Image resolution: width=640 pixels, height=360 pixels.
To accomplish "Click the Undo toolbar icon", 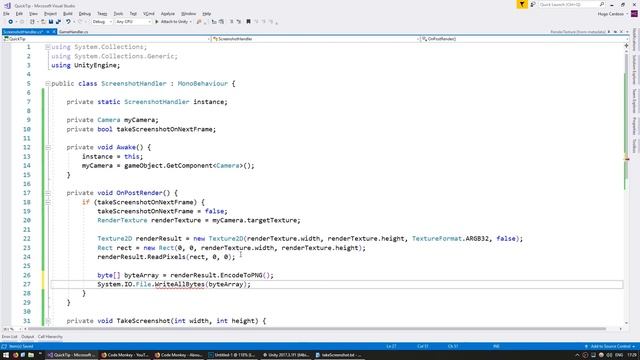I will 68,22.
